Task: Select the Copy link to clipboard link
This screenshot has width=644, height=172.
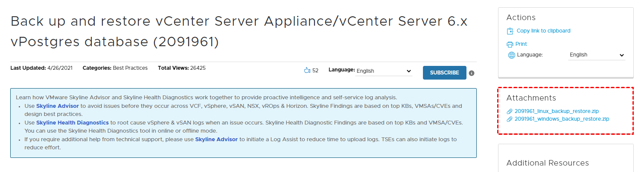Action: point(543,31)
